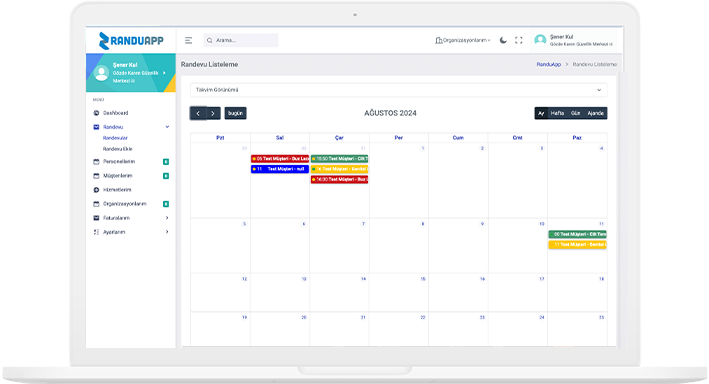This screenshot has width=709, height=384.
Task: Switch calendar to Hafta view
Action: (557, 113)
